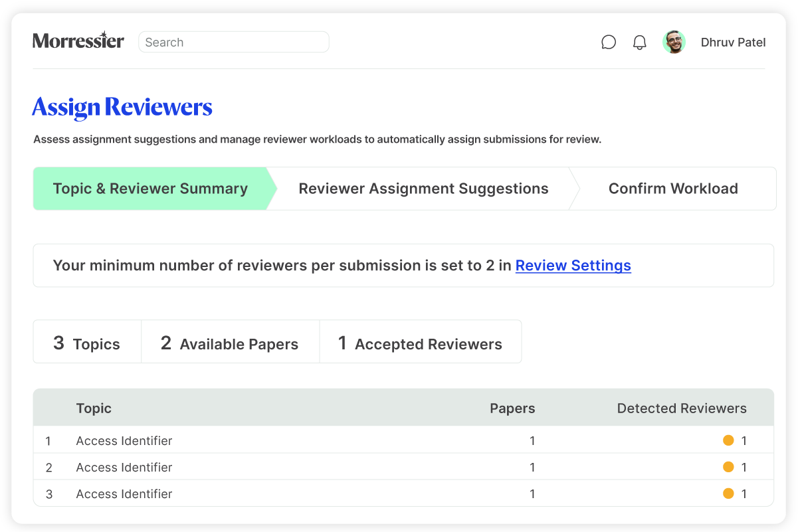Select the Topic & Reviewer Summary step

coord(150,189)
